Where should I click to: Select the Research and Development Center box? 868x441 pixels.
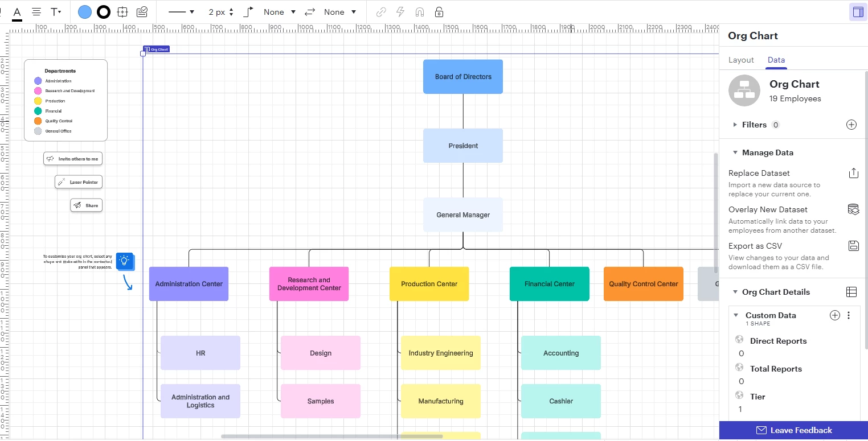pyautogui.click(x=309, y=284)
